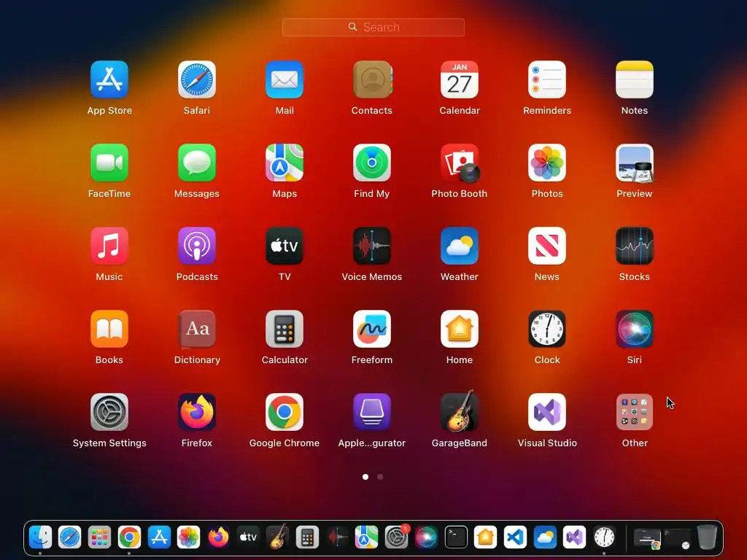Launch the Music app
Screen dimensions: 747x560
coord(109,246)
